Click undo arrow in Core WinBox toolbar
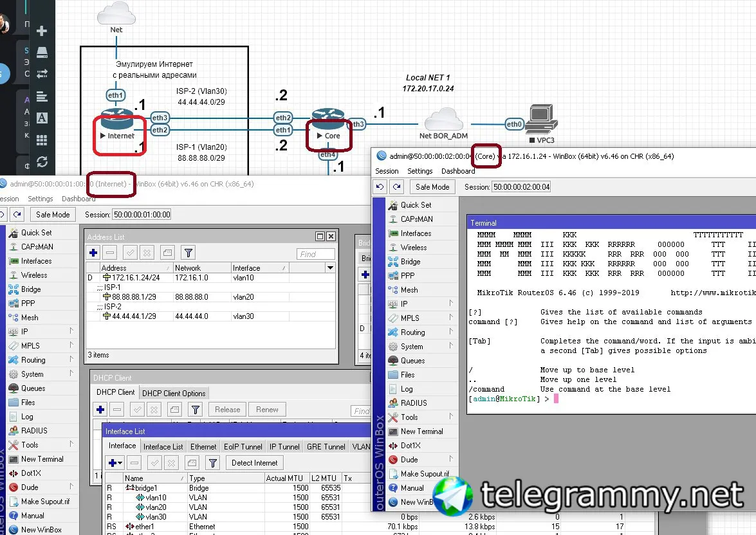 coord(380,187)
